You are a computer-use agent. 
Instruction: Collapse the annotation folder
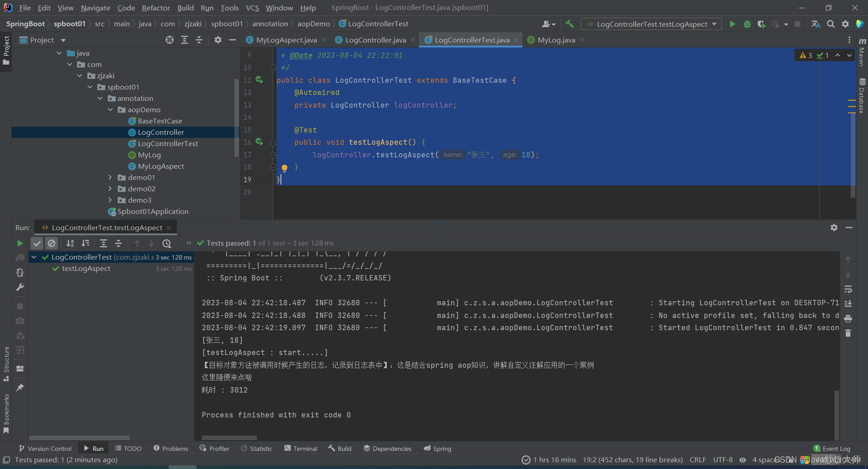coord(100,98)
